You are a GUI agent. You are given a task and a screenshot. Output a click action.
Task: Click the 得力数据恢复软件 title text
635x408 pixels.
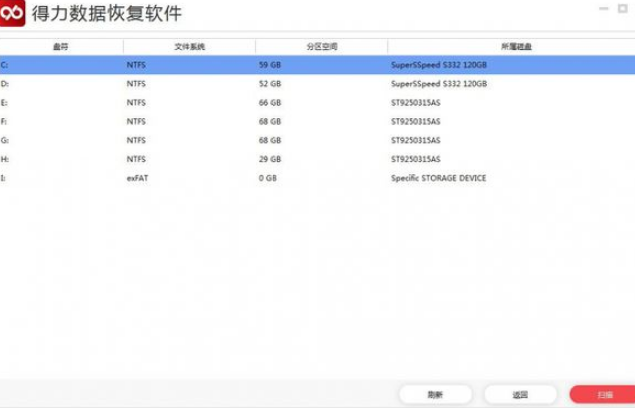click(107, 13)
